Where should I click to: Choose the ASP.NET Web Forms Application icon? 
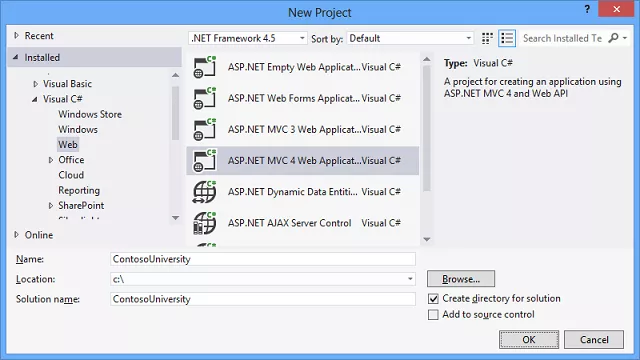204,98
